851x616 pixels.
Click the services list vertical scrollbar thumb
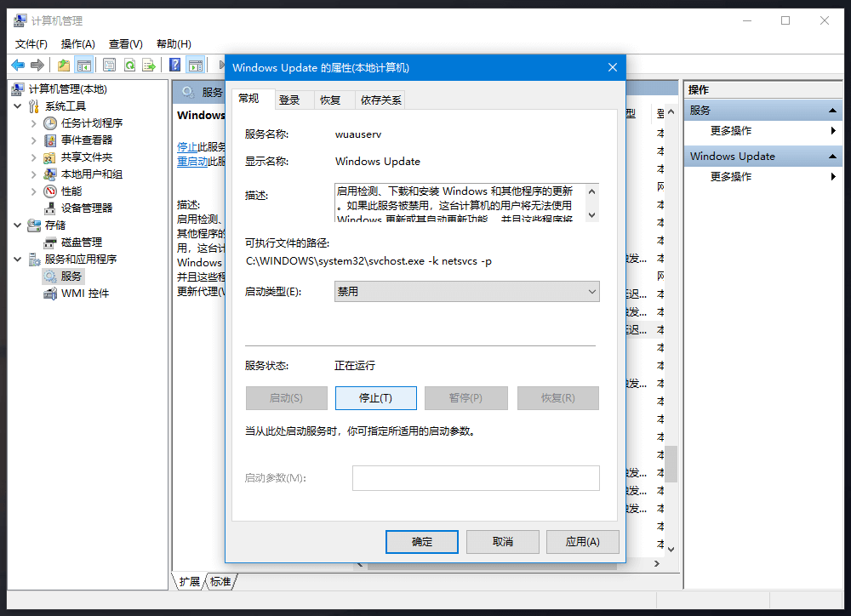point(671,464)
